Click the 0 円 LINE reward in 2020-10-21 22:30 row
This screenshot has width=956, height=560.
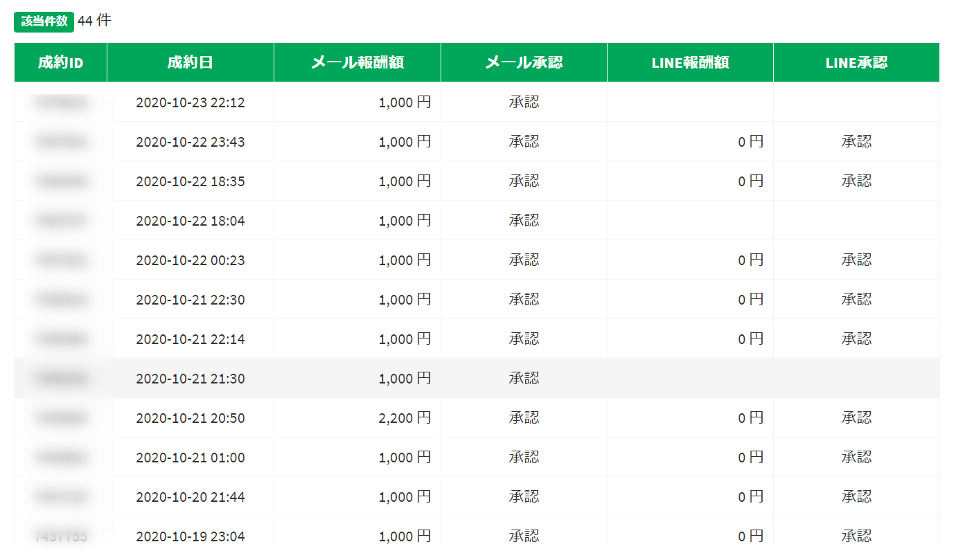(x=750, y=300)
